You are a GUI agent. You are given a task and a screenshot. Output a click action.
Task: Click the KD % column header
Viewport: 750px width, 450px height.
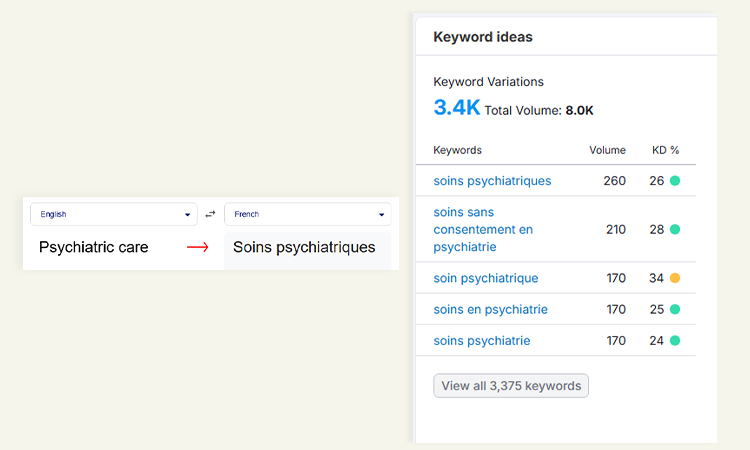point(665,150)
